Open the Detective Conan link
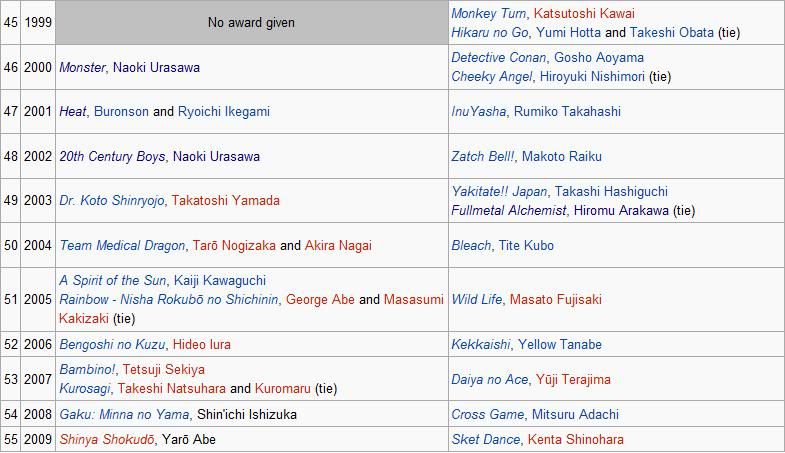The height and width of the screenshot is (453, 785). (498, 58)
